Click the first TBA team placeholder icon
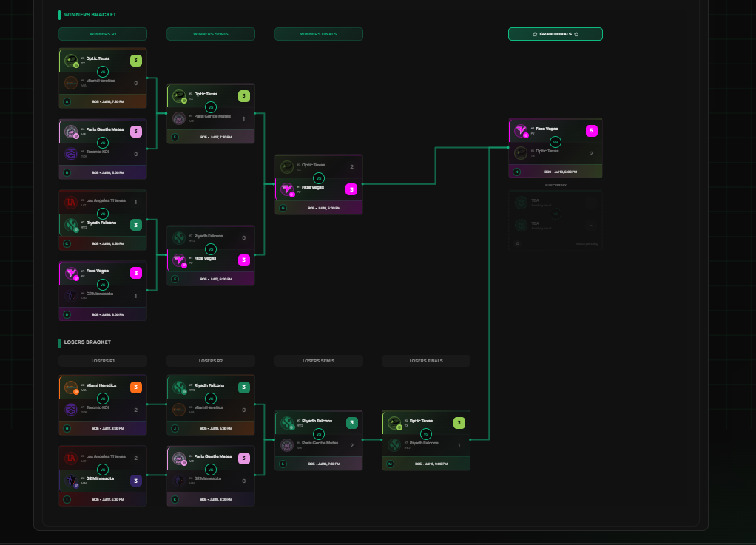The height and width of the screenshot is (545, 756). 521,203
